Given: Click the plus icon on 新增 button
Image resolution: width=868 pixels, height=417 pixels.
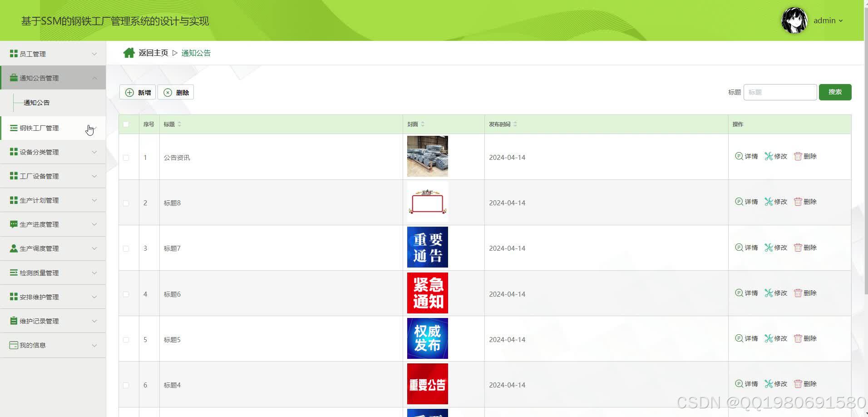Looking at the screenshot, I should (x=129, y=93).
